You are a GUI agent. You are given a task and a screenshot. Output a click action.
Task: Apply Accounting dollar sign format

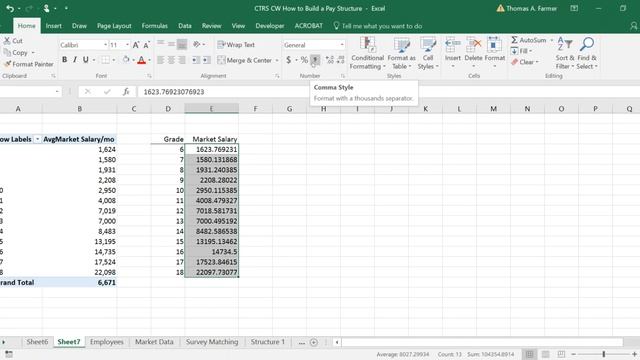tap(289, 60)
